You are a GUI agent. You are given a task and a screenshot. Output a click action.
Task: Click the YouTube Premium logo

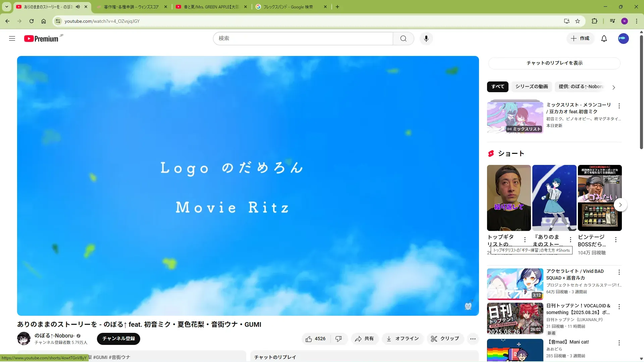click(x=42, y=39)
